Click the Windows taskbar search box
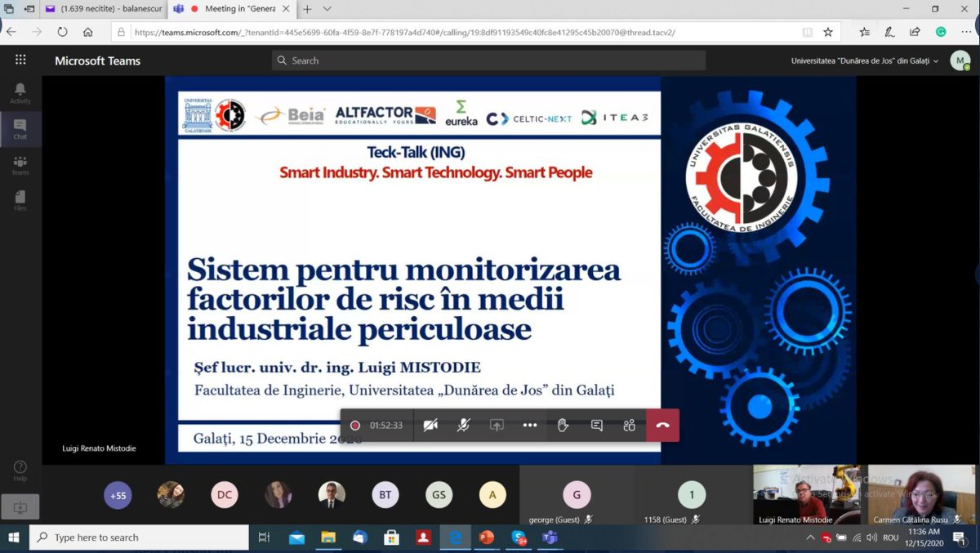The height and width of the screenshot is (553, 980). coord(139,537)
